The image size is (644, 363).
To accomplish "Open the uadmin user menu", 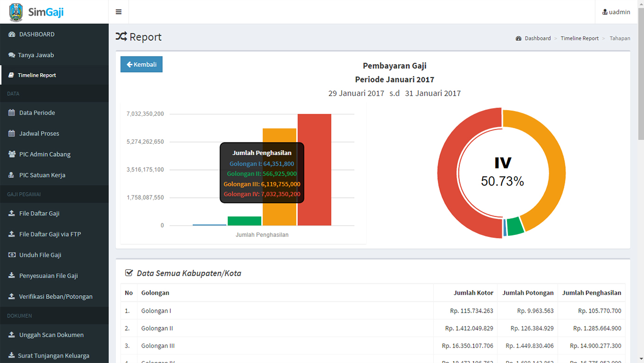I will click(x=616, y=12).
